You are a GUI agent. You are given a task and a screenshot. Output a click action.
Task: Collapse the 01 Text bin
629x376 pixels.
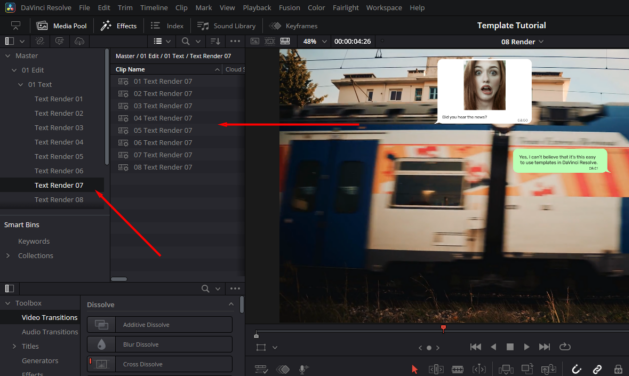coord(20,85)
